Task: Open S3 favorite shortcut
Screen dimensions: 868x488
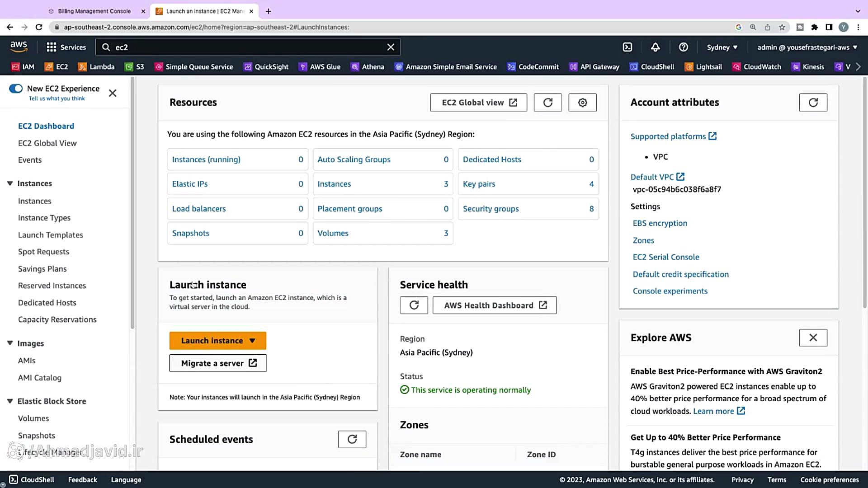Action: [x=134, y=67]
